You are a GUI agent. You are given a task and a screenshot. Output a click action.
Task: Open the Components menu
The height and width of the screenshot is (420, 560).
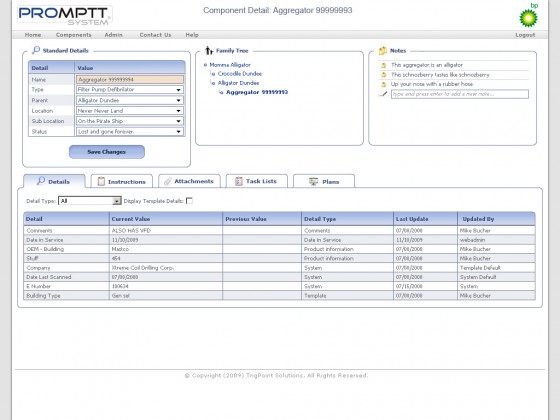(74, 35)
